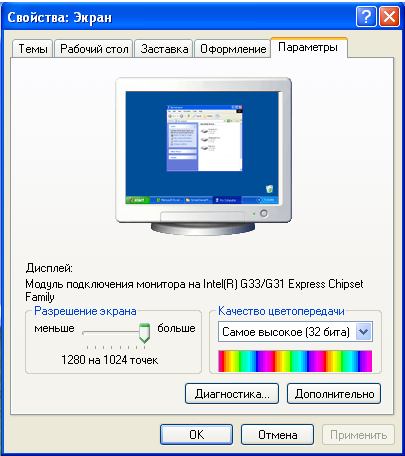Viewport: 405px width, 456px height.
Task: Confirm with the OK button
Action: click(x=196, y=434)
